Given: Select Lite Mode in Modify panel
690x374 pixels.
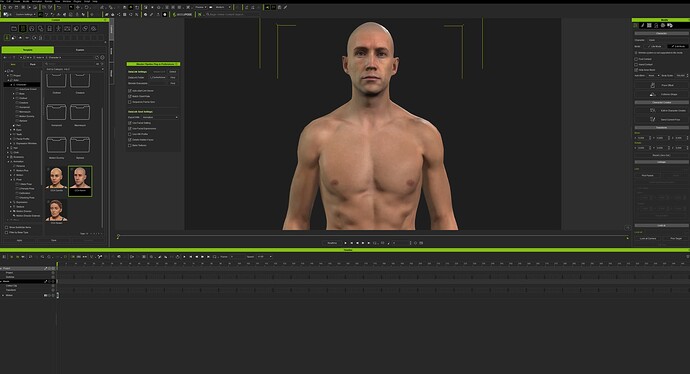Looking at the screenshot, I should pos(654,46).
